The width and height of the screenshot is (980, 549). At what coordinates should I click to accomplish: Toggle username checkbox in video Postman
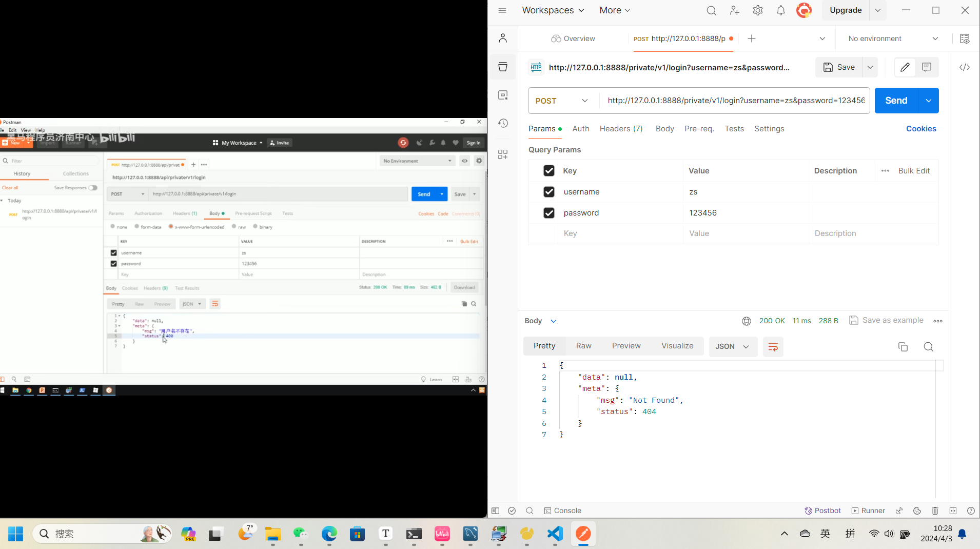tap(113, 252)
